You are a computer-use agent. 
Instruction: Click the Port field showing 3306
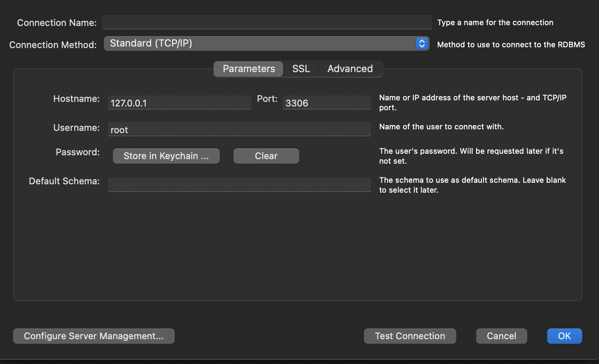tap(327, 103)
